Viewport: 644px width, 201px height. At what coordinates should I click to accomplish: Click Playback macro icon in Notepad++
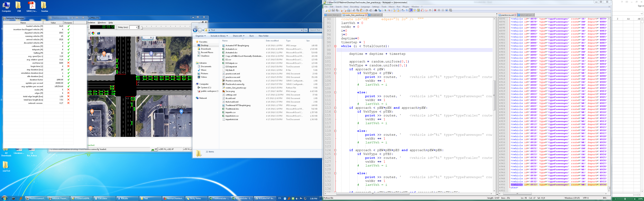tap(443, 10)
